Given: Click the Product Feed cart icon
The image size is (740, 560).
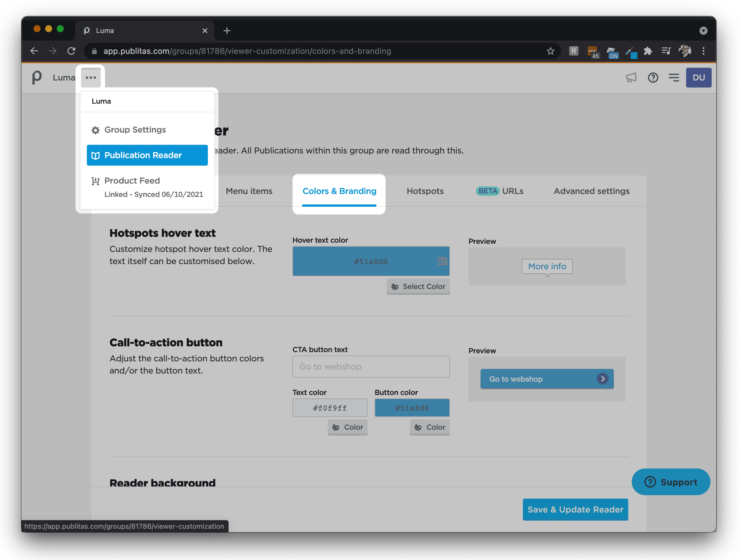Looking at the screenshot, I should [x=96, y=181].
